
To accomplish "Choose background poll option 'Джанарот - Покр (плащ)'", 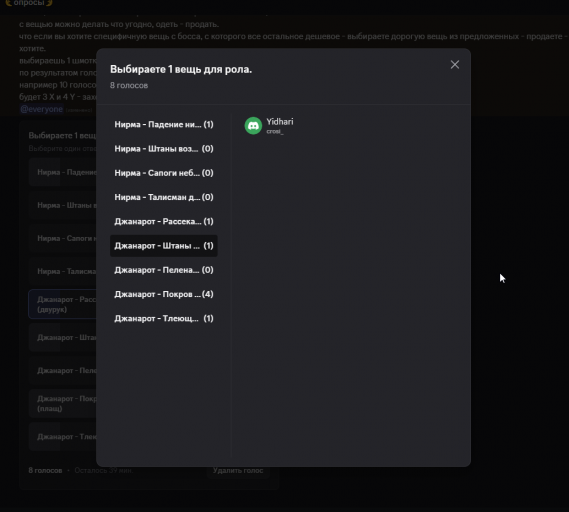I will tap(62, 404).
